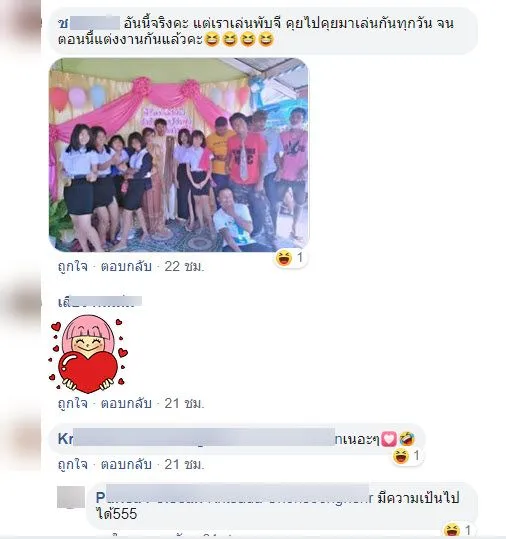The width and height of the screenshot is (506, 539).
Task: Click ถูกใจ under the wedding photo comment
Action: (x=73, y=266)
